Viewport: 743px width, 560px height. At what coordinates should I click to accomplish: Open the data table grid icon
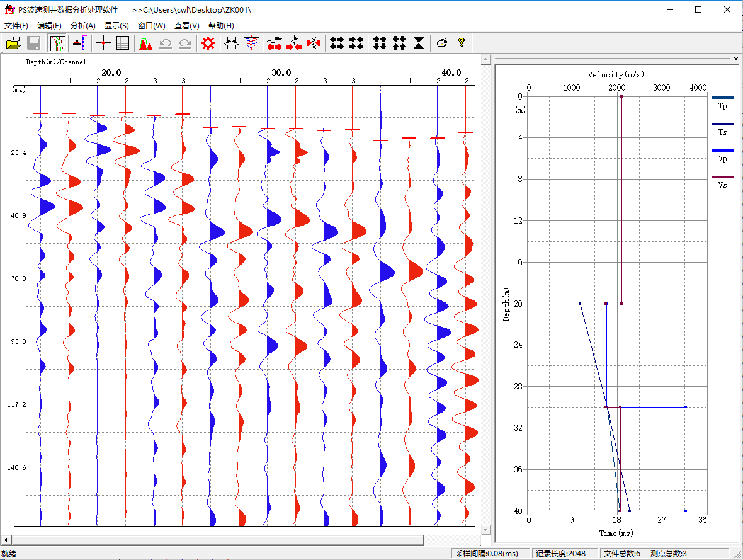coord(123,43)
